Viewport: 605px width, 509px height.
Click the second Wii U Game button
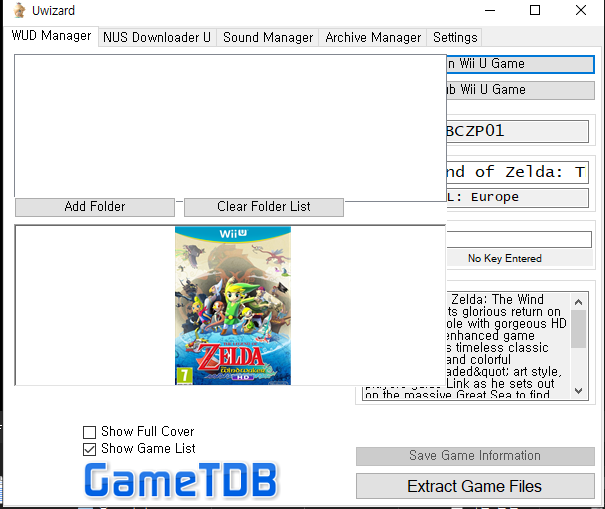tap(520, 90)
